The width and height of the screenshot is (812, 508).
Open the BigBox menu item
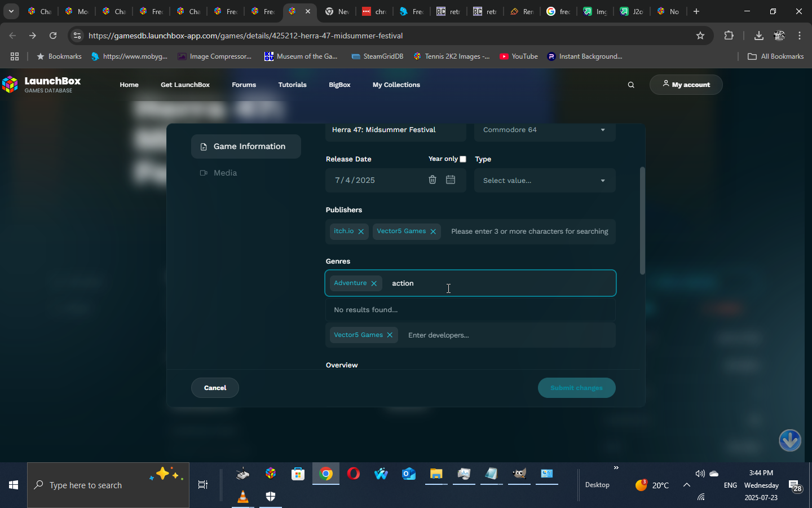339,85
